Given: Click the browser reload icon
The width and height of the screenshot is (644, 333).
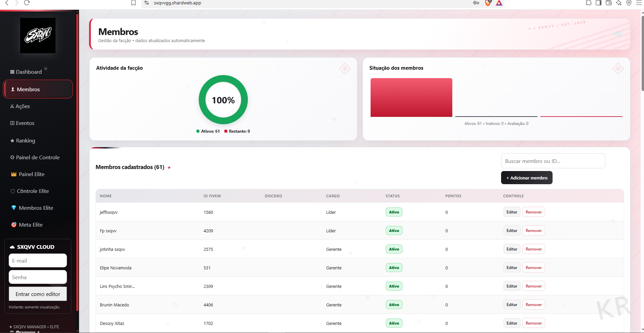Looking at the screenshot, I should click(27, 3).
